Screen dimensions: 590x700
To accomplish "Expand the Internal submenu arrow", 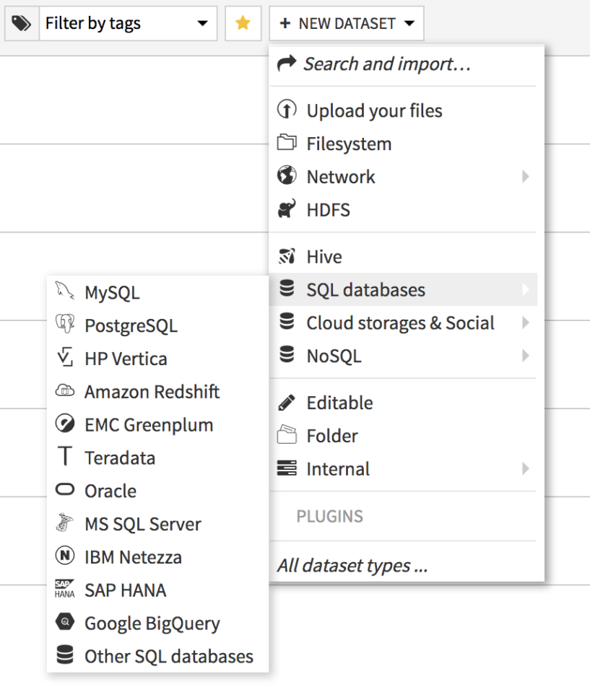I will tap(526, 469).
